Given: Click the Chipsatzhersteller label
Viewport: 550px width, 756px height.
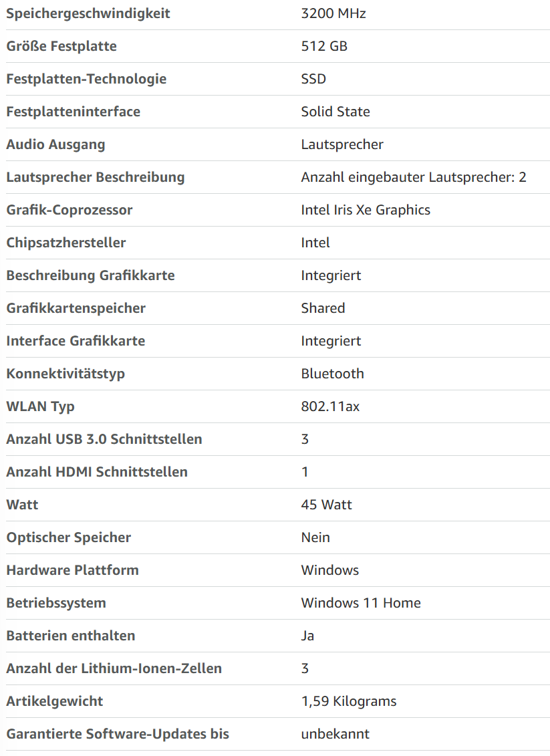Looking at the screenshot, I should (66, 243).
